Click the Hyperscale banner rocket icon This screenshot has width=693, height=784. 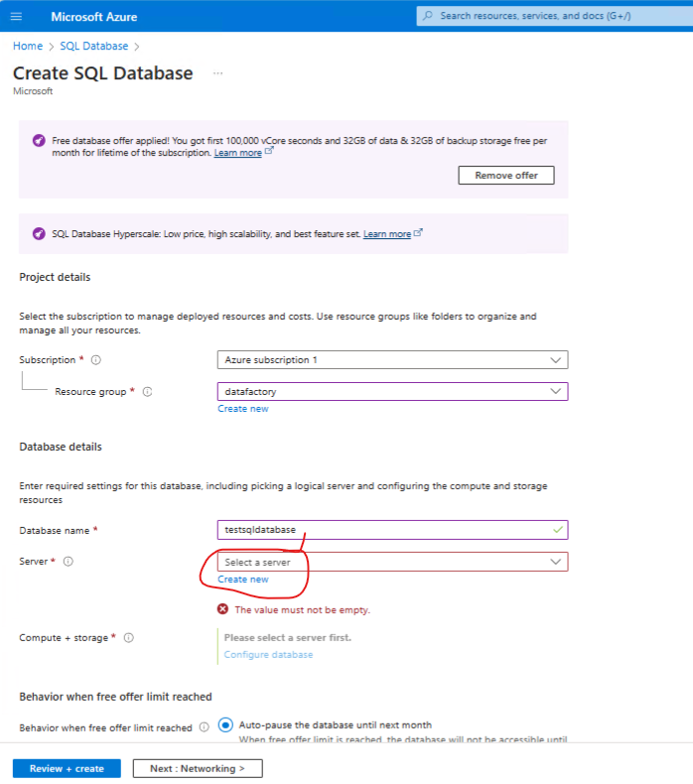click(x=39, y=233)
